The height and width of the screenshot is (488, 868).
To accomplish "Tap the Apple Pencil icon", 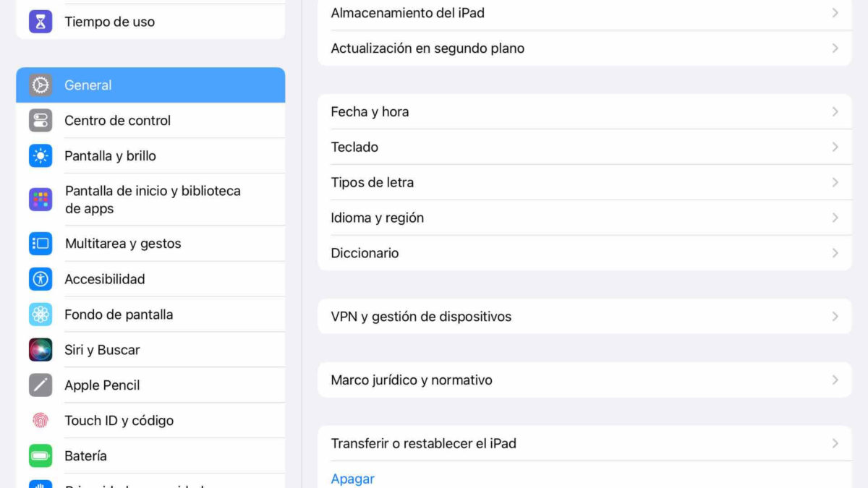I will pos(41,385).
